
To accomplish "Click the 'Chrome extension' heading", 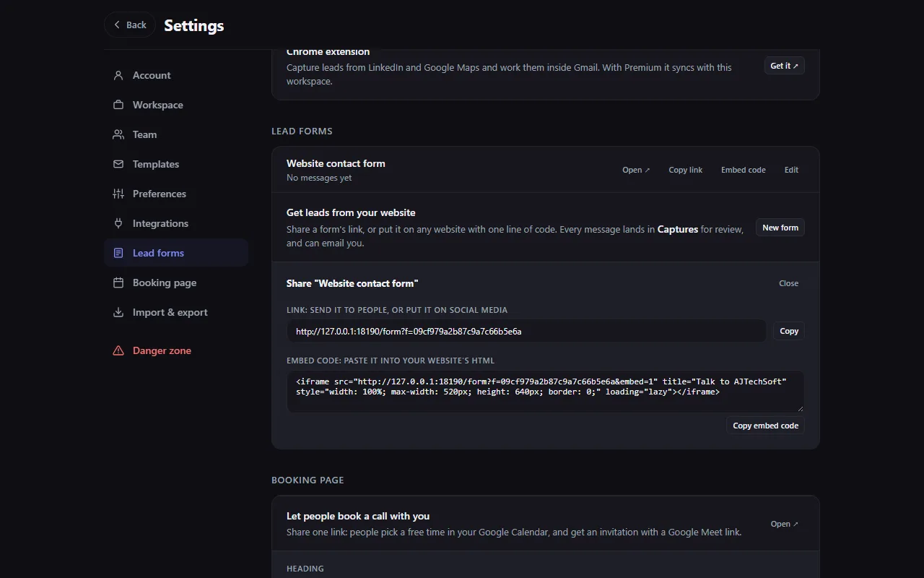I will 328,52.
